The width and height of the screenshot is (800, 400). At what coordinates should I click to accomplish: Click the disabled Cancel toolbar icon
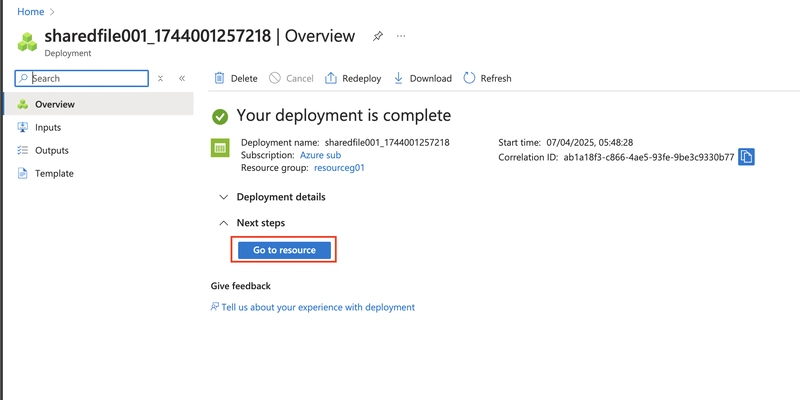point(275,78)
